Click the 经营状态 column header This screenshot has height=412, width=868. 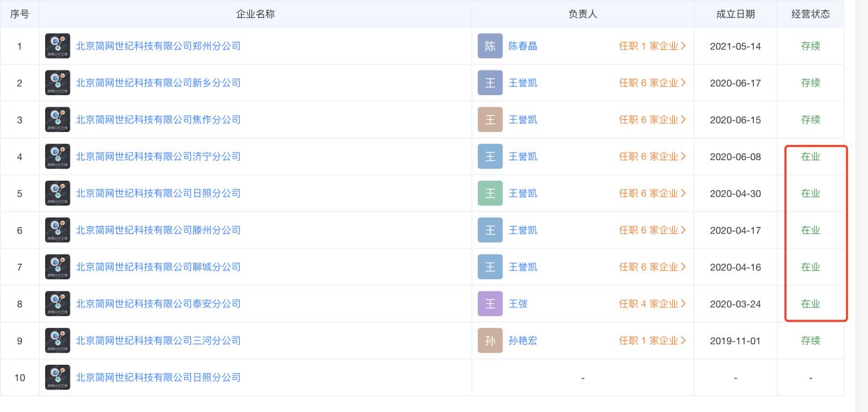click(x=810, y=14)
